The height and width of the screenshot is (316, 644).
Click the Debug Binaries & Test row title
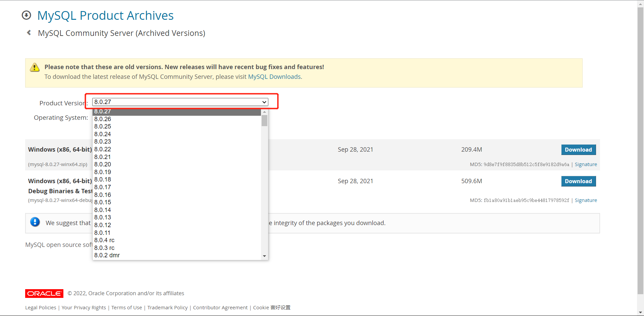tap(60, 191)
